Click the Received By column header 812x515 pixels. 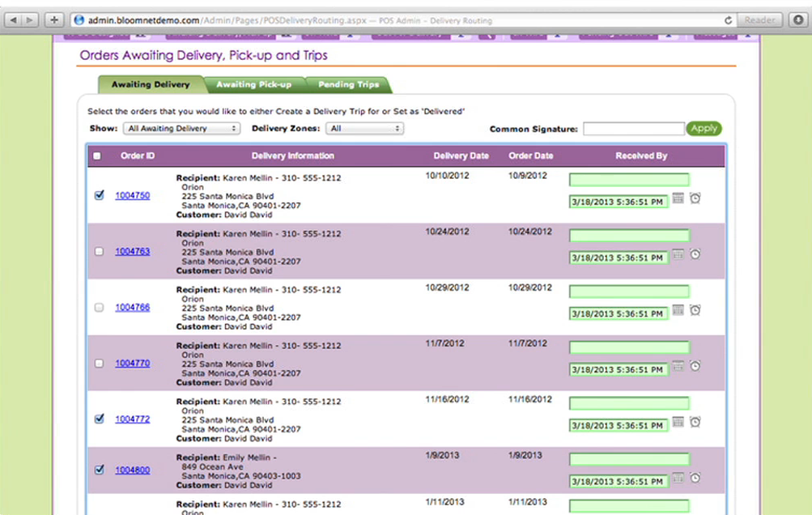[641, 155]
